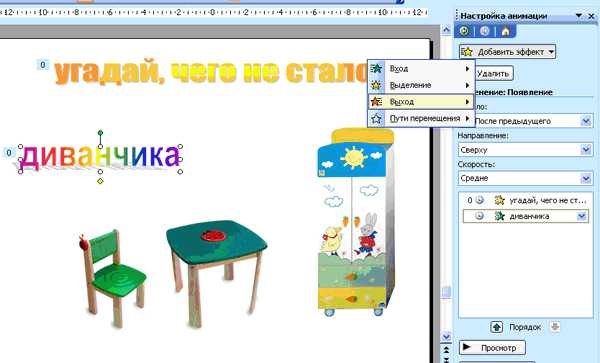Click the slide vertical scrollbar down arrow
Viewport: 600px width, 363px height.
[446, 337]
